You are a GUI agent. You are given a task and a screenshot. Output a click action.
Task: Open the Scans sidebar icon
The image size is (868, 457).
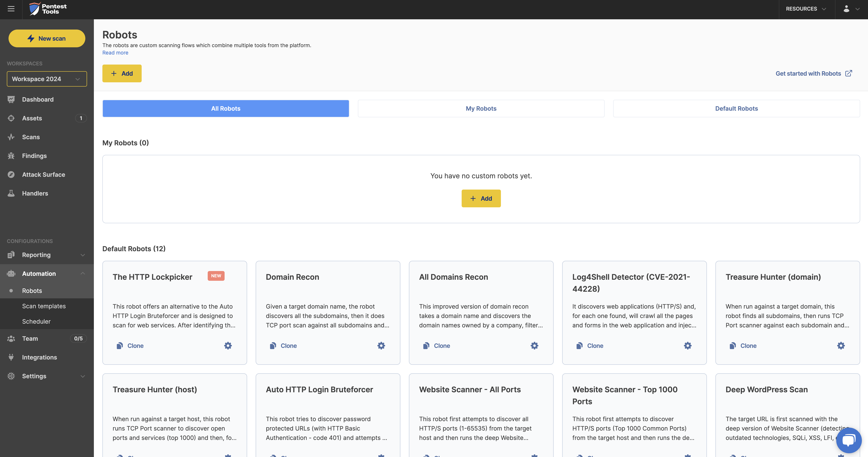pos(11,137)
